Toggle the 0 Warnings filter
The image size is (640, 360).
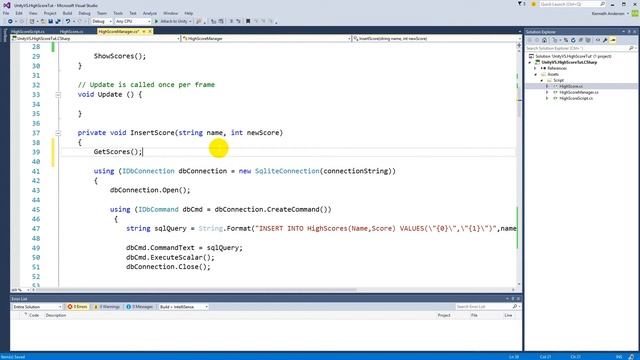pyautogui.click(x=107, y=307)
